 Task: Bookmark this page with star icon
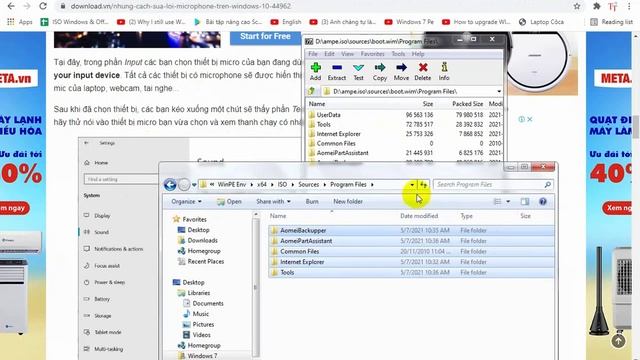point(577,6)
